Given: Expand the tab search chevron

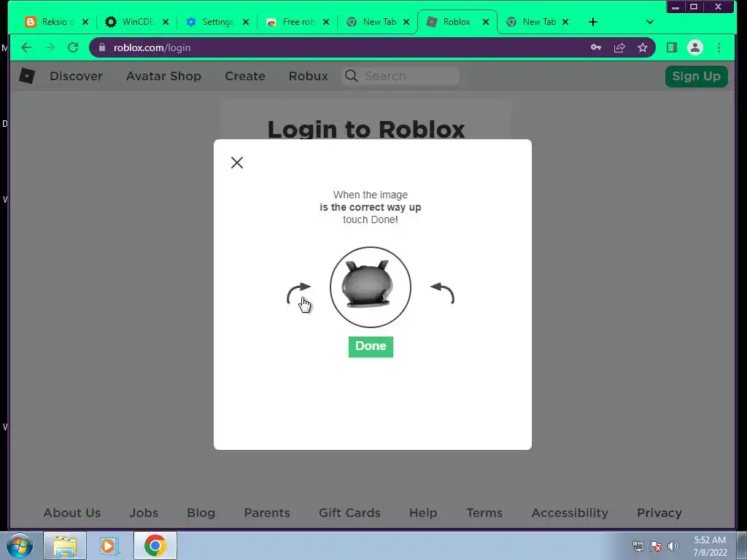Looking at the screenshot, I should pyautogui.click(x=650, y=22).
